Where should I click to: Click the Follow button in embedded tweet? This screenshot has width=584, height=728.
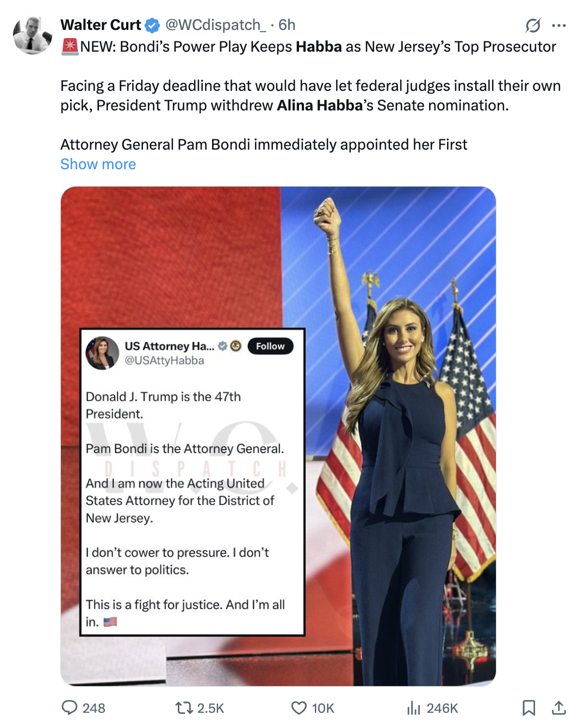point(270,346)
